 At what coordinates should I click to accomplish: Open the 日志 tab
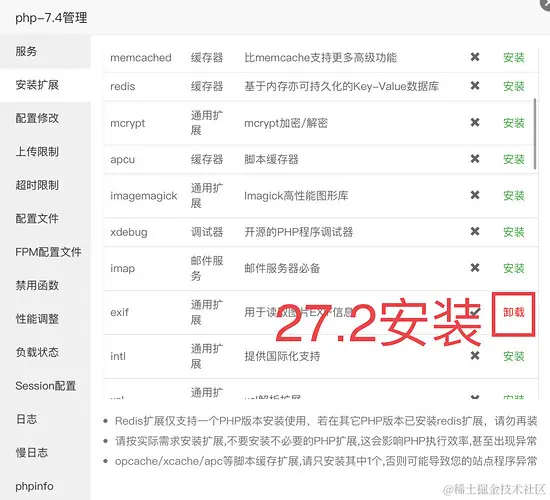tap(45, 419)
